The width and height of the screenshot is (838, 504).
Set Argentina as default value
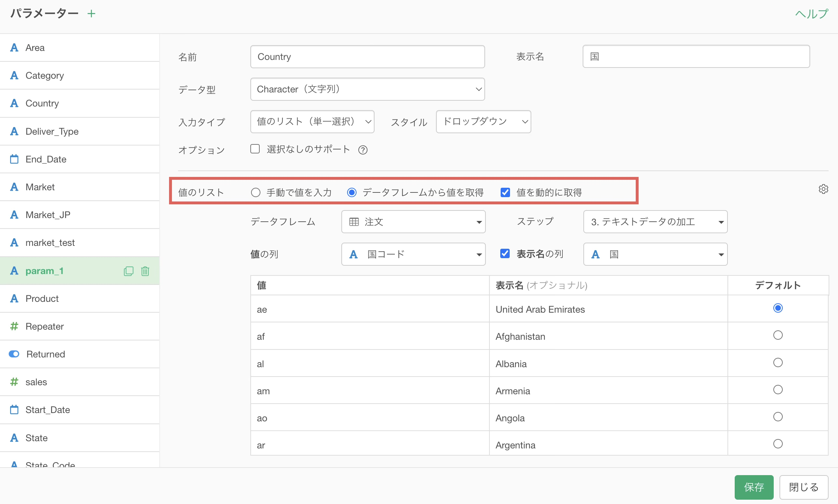(778, 444)
